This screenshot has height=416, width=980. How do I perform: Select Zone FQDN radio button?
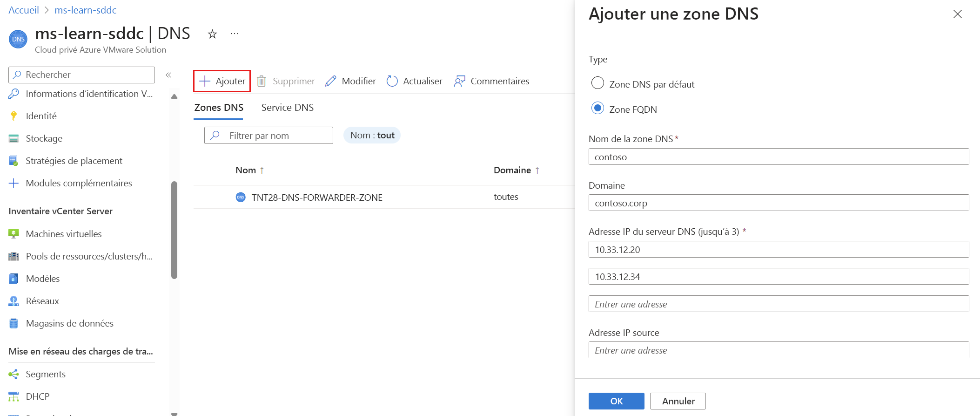[597, 108]
